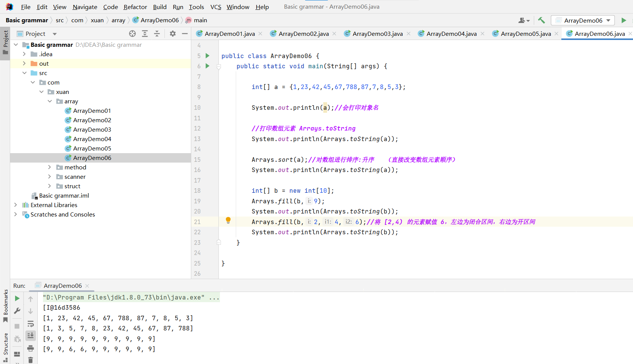
Task: Switch to ArrayDemo02.java editor tab
Action: click(x=304, y=34)
